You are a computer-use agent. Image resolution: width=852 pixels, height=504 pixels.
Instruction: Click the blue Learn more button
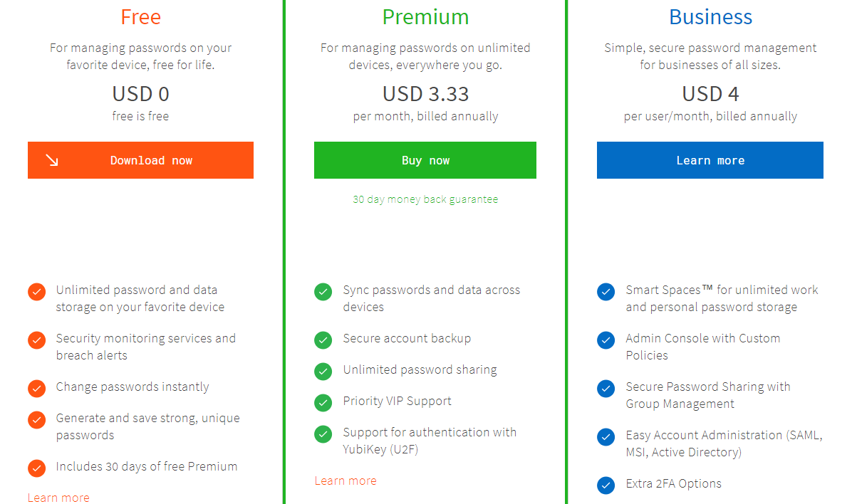(x=710, y=160)
